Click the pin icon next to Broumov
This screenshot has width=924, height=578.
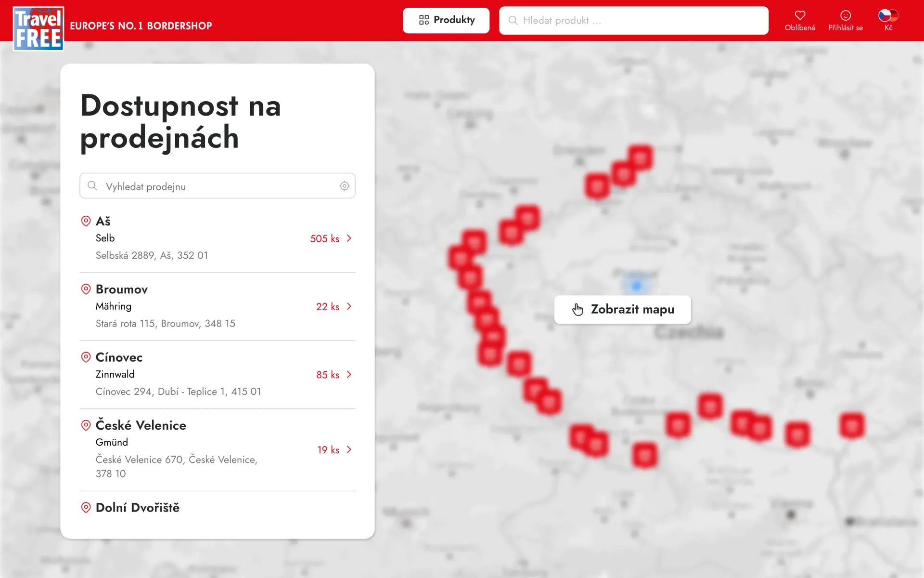[x=86, y=289]
